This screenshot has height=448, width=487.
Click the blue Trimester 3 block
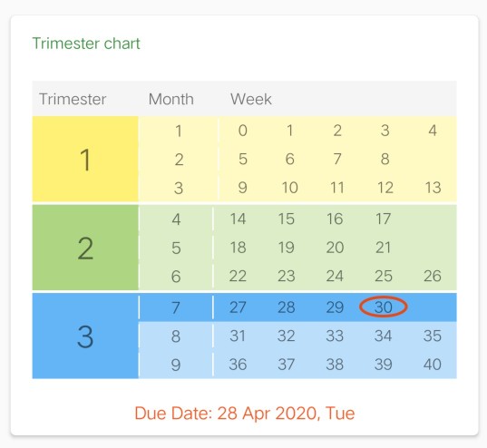(85, 336)
